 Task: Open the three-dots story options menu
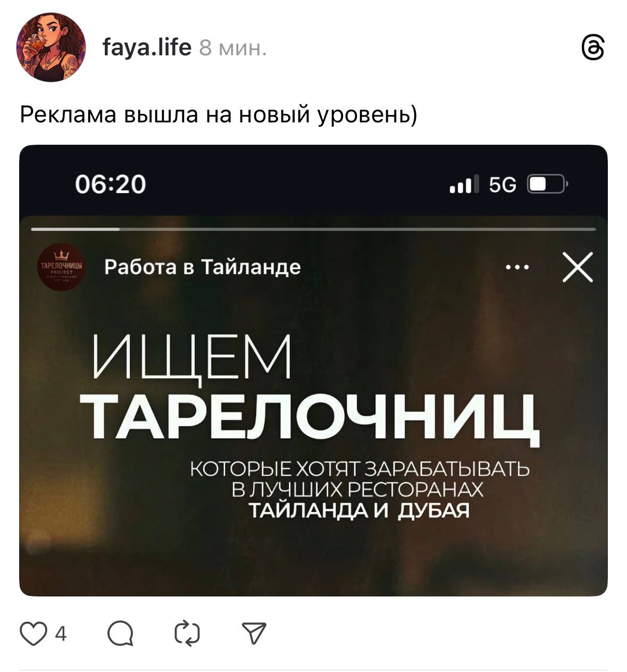[x=517, y=267]
